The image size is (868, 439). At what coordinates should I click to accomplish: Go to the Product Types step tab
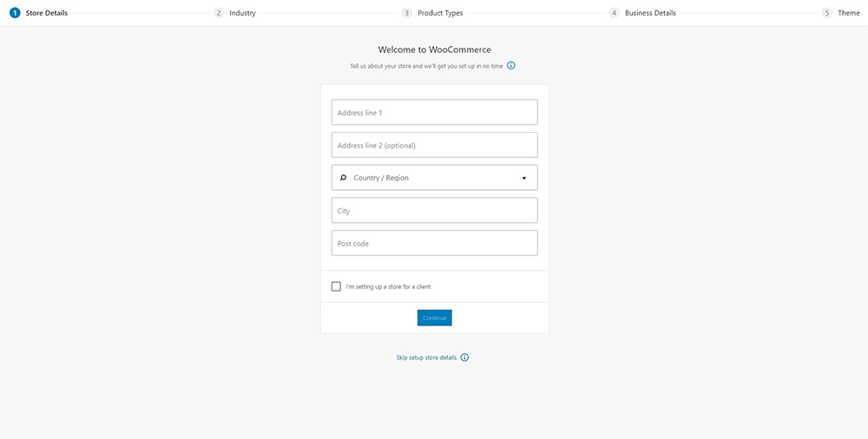(440, 13)
